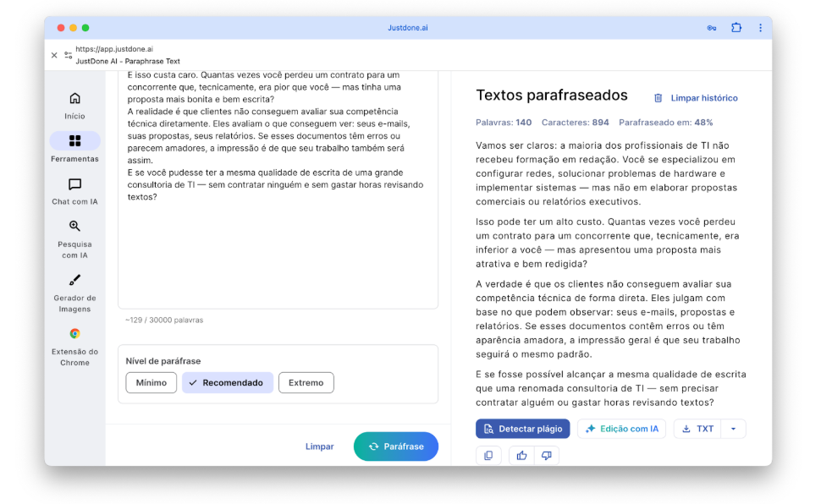The width and height of the screenshot is (821, 504).
Task: Click the Caracteres: 894 count
Action: point(575,123)
